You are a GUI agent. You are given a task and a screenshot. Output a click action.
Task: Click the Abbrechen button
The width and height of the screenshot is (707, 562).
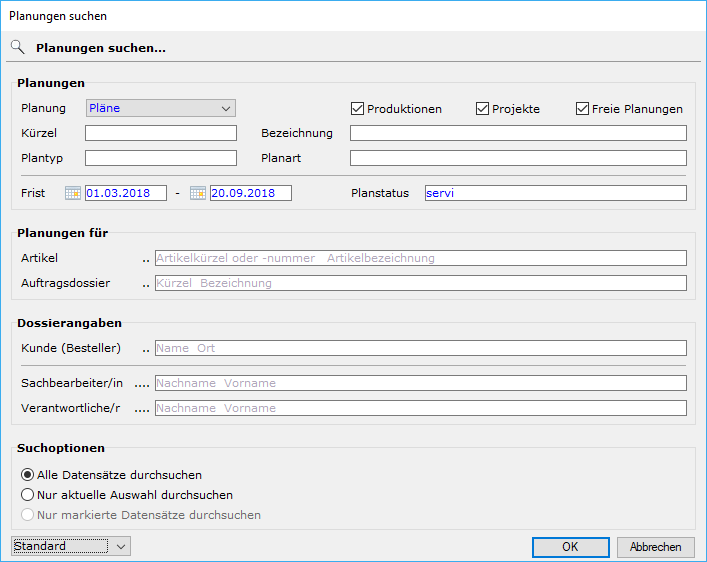click(x=655, y=547)
